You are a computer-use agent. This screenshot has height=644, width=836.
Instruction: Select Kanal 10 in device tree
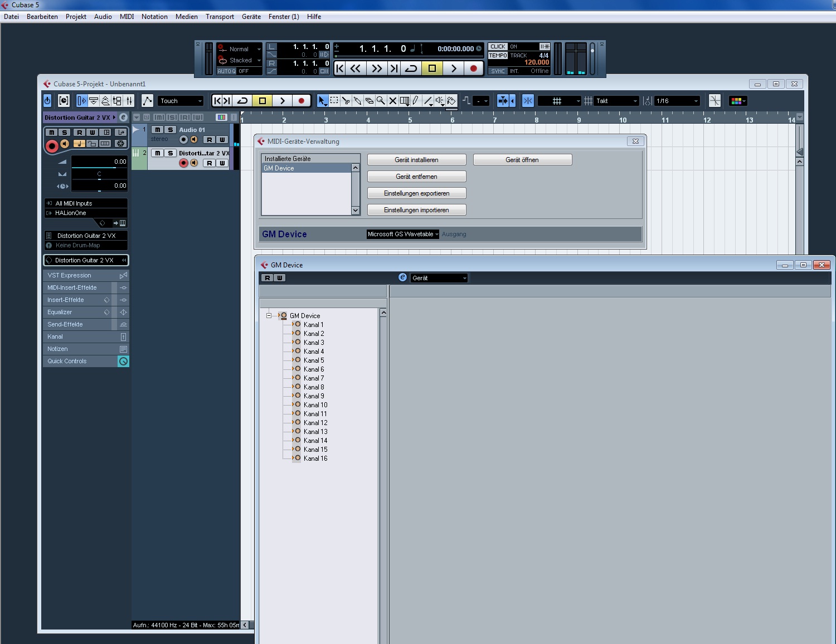click(x=315, y=405)
